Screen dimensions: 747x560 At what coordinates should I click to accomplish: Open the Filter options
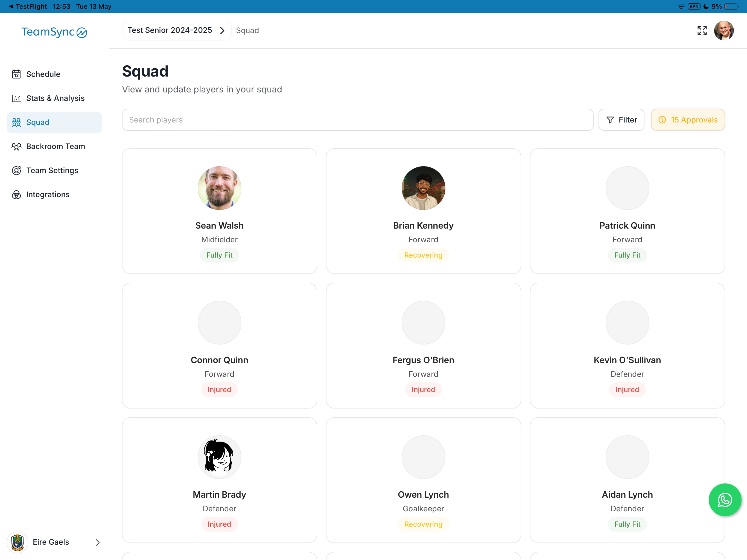(621, 120)
